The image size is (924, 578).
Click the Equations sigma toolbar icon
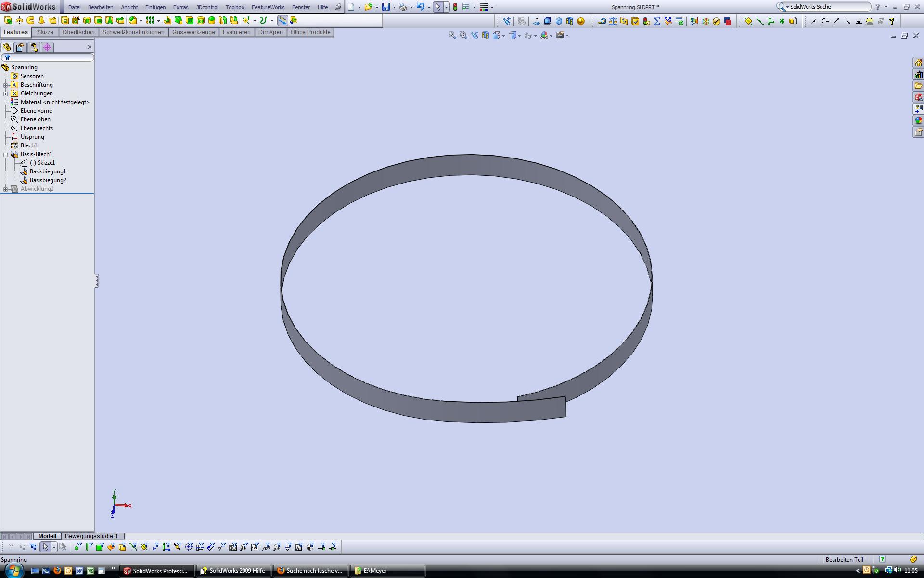pyautogui.click(x=657, y=21)
